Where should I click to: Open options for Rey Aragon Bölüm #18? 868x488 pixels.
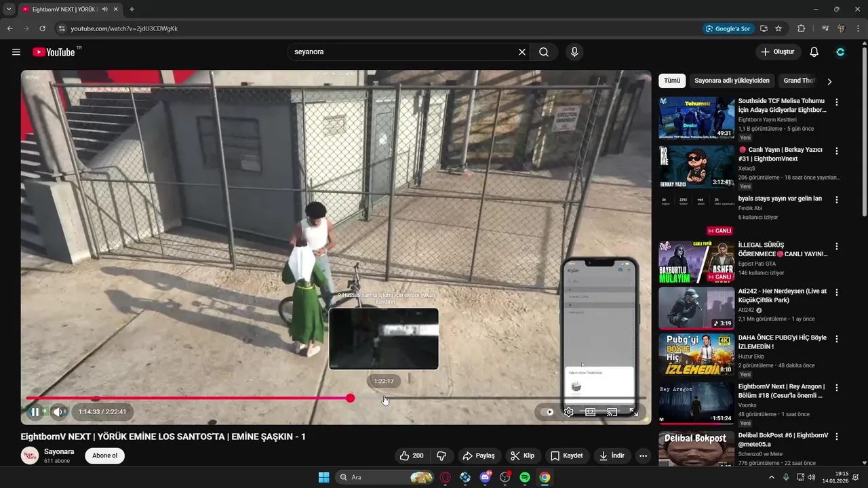pos(837,388)
